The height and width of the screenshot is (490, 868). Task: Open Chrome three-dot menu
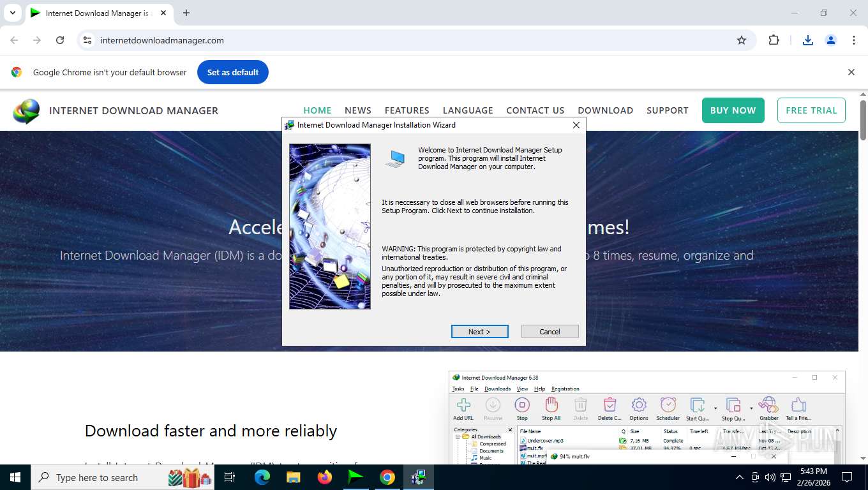coord(854,40)
